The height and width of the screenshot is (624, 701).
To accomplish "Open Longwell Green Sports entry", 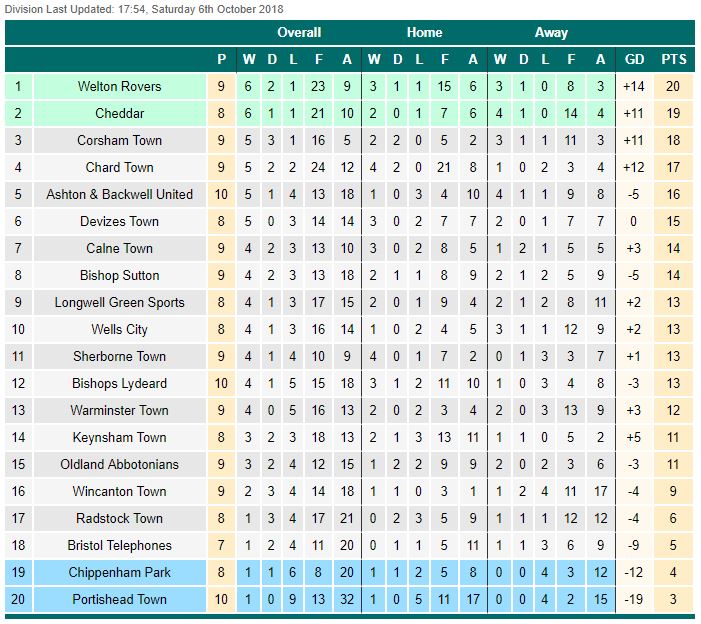I will pos(119,302).
